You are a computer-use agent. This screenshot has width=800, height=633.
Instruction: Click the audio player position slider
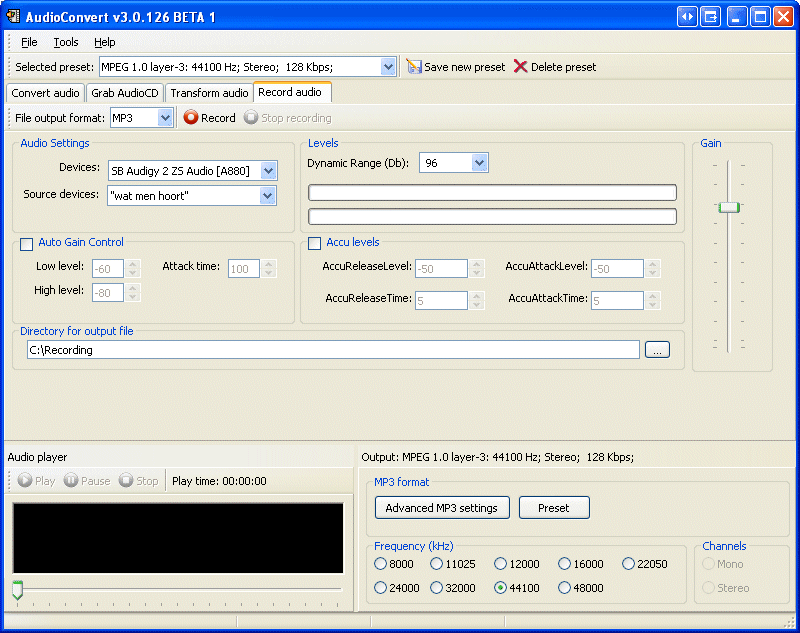(x=17, y=590)
